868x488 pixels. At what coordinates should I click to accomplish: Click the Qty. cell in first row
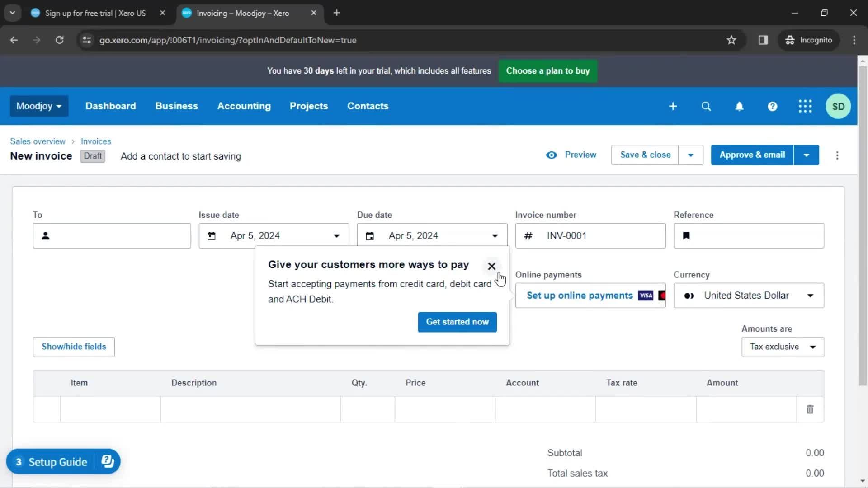click(368, 409)
